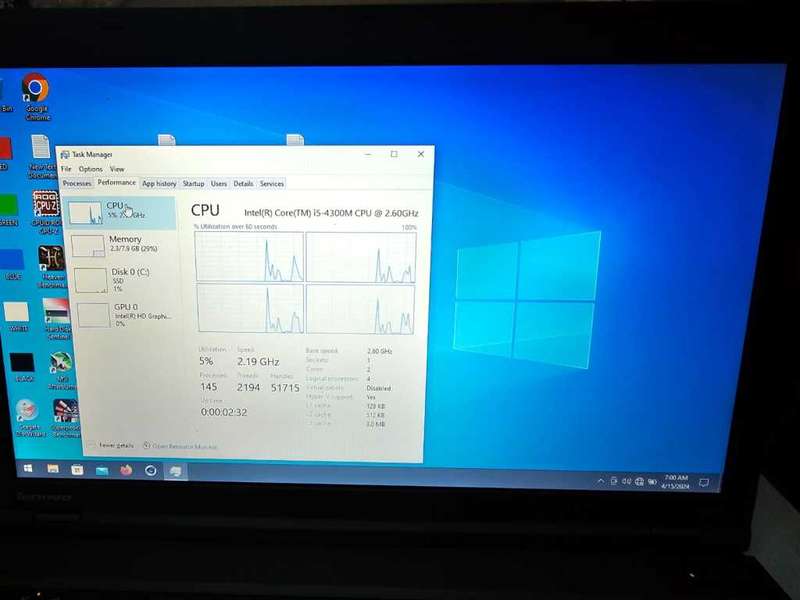The width and height of the screenshot is (800, 600).
Task: Select the Performance tab
Action: click(116, 182)
